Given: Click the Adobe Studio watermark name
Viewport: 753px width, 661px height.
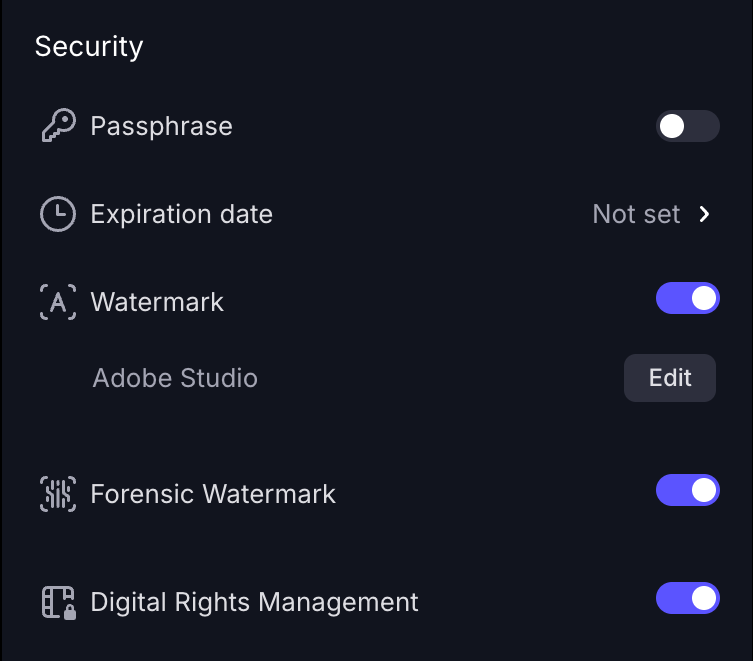Looking at the screenshot, I should click(175, 378).
